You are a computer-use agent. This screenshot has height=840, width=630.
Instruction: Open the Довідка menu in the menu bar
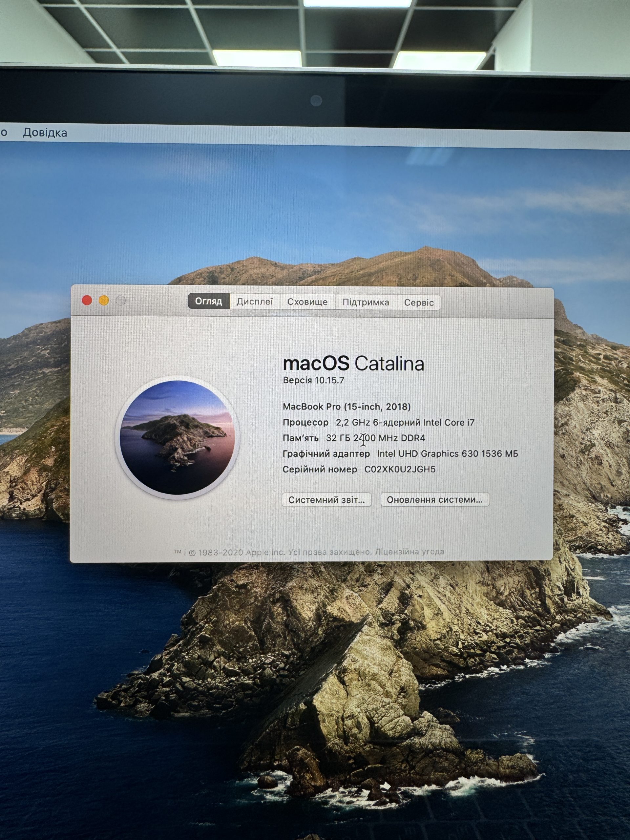point(45,133)
